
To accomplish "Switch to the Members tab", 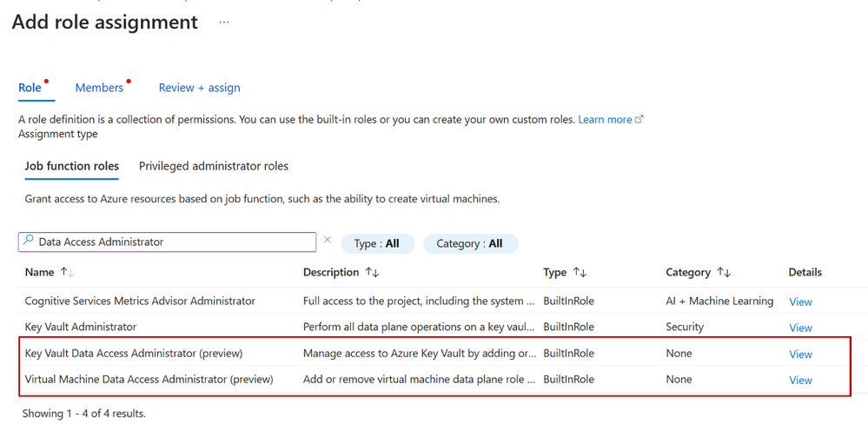I will tap(99, 88).
